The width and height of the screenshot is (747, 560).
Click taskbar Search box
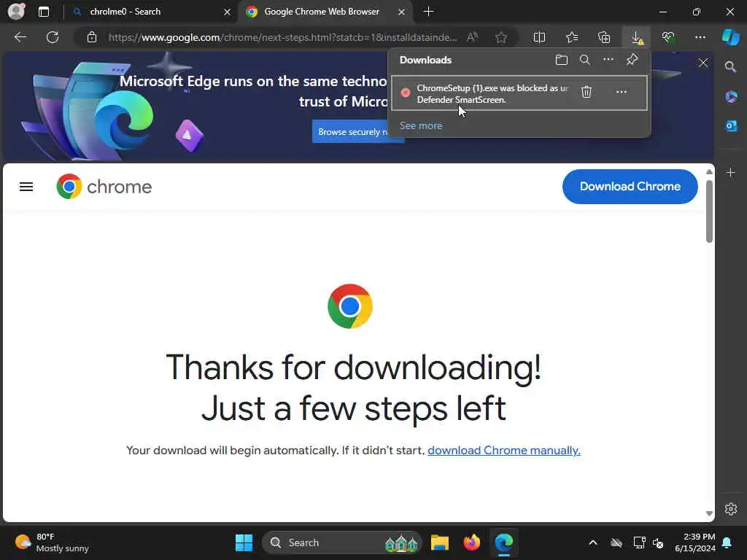(342, 542)
